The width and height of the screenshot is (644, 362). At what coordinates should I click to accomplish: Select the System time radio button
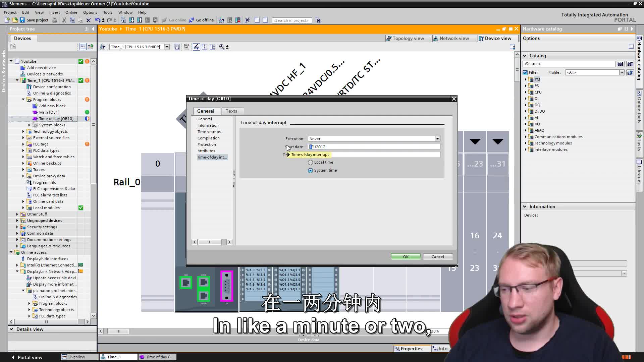click(310, 170)
